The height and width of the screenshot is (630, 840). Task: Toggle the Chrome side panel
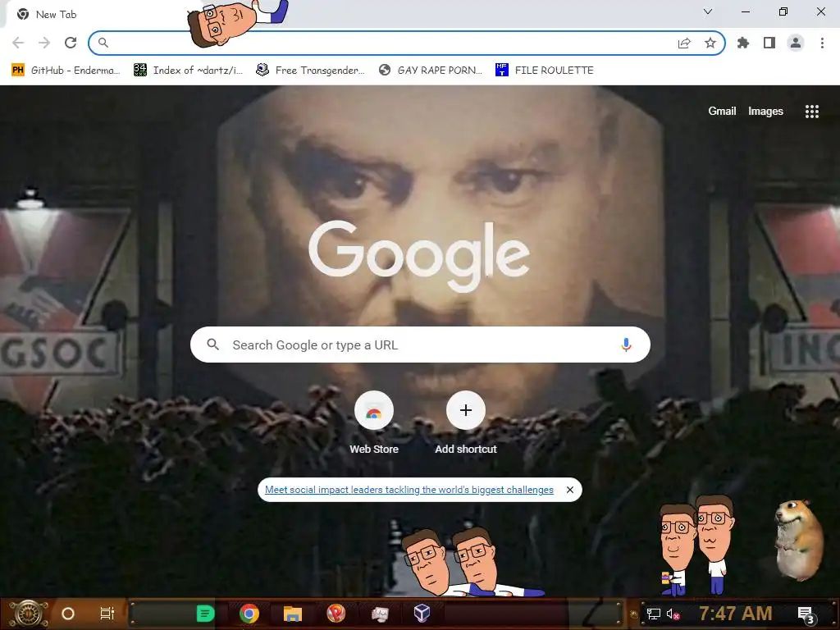[x=769, y=43]
